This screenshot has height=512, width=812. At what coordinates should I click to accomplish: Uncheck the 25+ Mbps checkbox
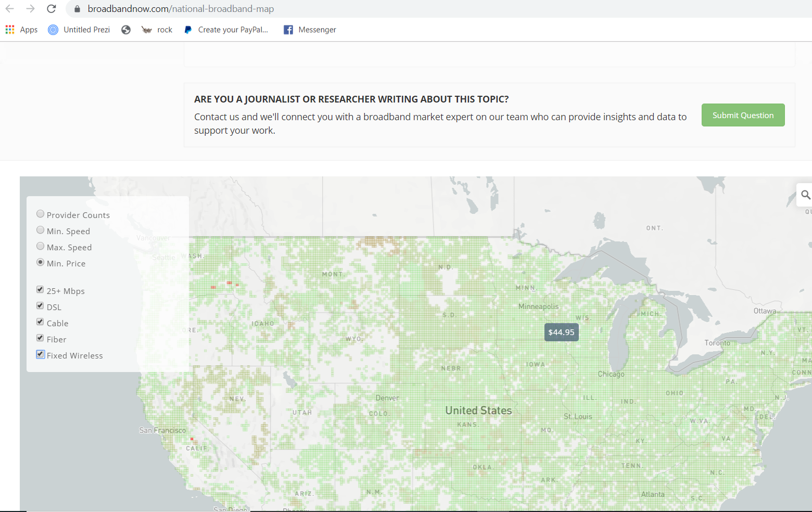click(40, 289)
